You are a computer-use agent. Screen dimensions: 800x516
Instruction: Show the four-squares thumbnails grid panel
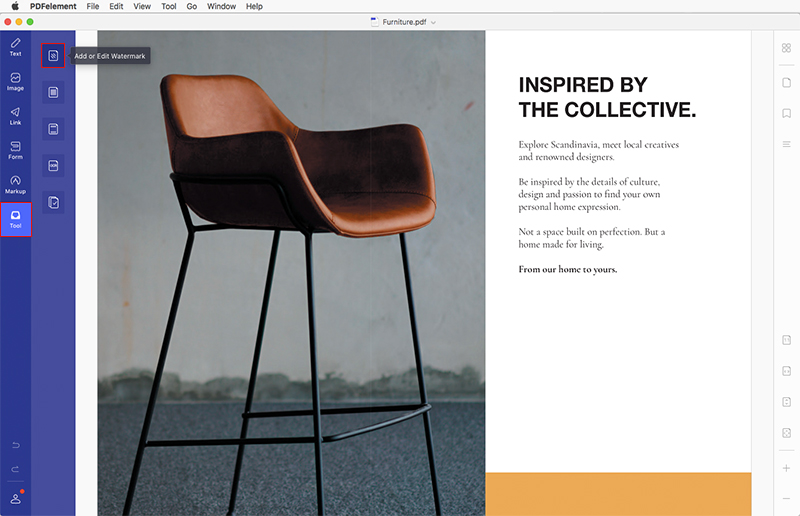click(x=786, y=47)
